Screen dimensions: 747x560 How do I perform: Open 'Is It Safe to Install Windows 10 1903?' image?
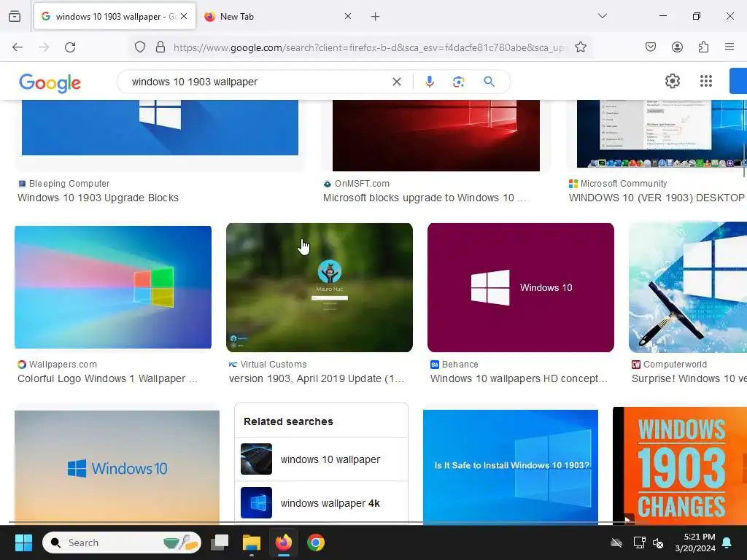point(510,467)
